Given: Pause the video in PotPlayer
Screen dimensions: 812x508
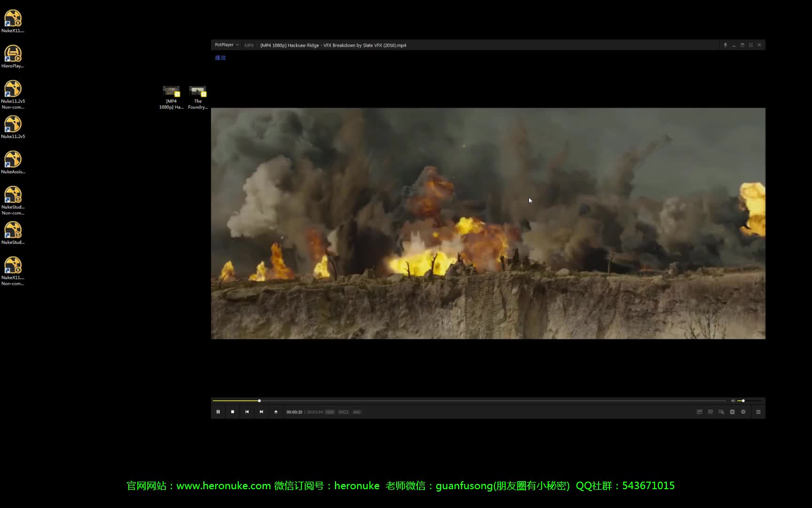Looking at the screenshot, I should [218, 412].
